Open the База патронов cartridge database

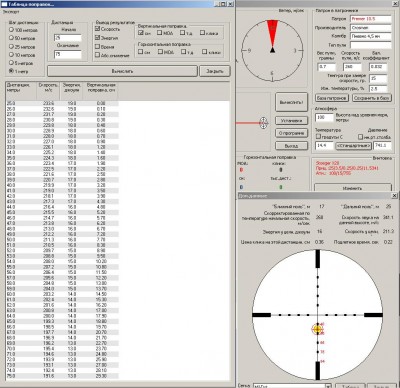pos(332,98)
